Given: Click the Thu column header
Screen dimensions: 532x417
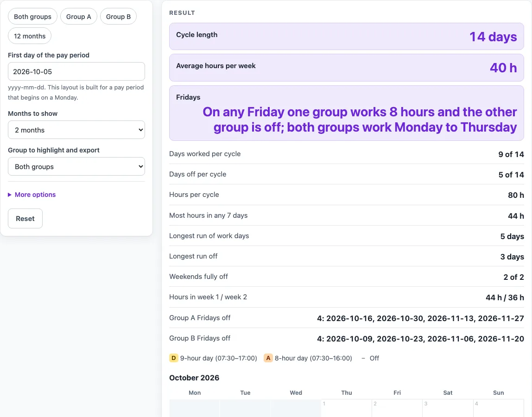Looking at the screenshot, I should 347,392.
